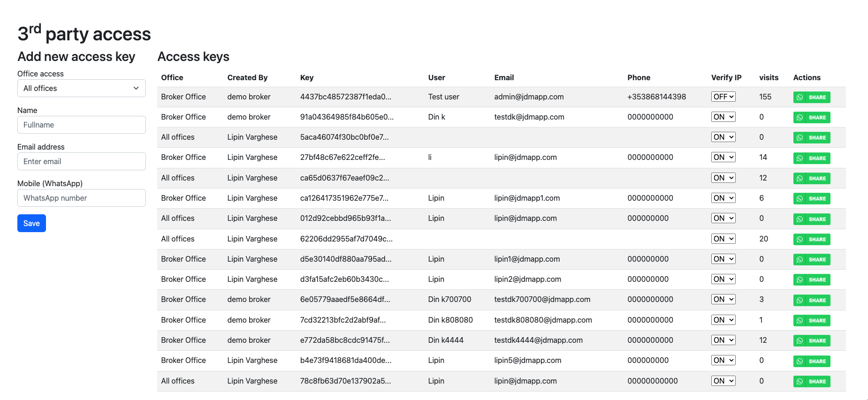Share the testdk@jdmapp.com access key via WhatsApp
The height and width of the screenshot is (400, 868).
(x=811, y=117)
